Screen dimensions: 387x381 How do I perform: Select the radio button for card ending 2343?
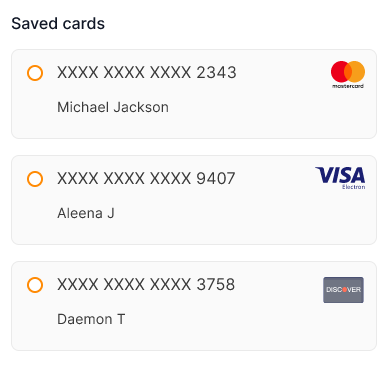click(35, 73)
